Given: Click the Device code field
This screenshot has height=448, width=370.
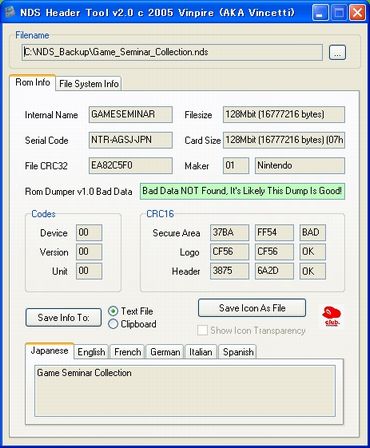Looking at the screenshot, I should (x=89, y=233).
